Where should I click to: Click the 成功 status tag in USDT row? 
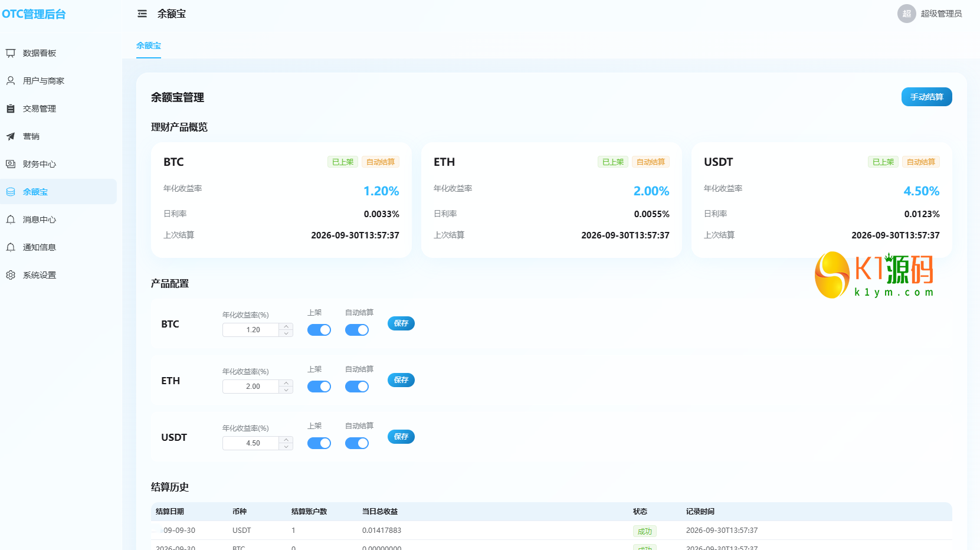coord(645,531)
